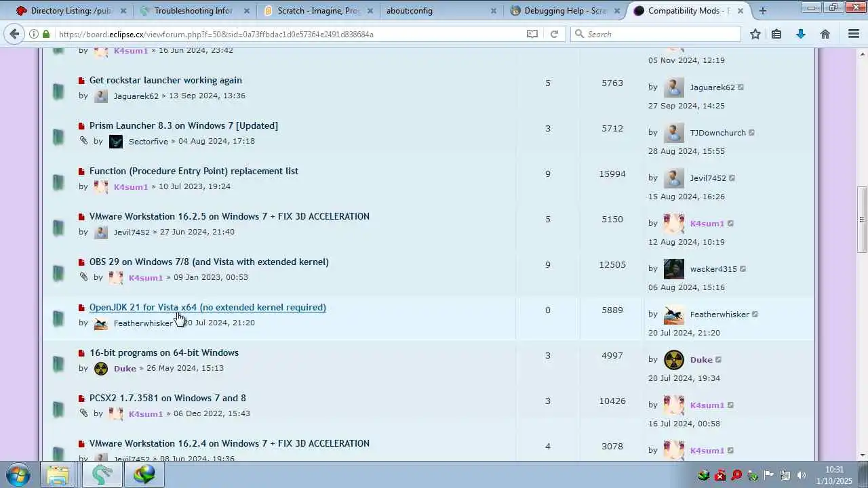
Task: Toggle reader view icon in address bar
Action: tap(532, 34)
